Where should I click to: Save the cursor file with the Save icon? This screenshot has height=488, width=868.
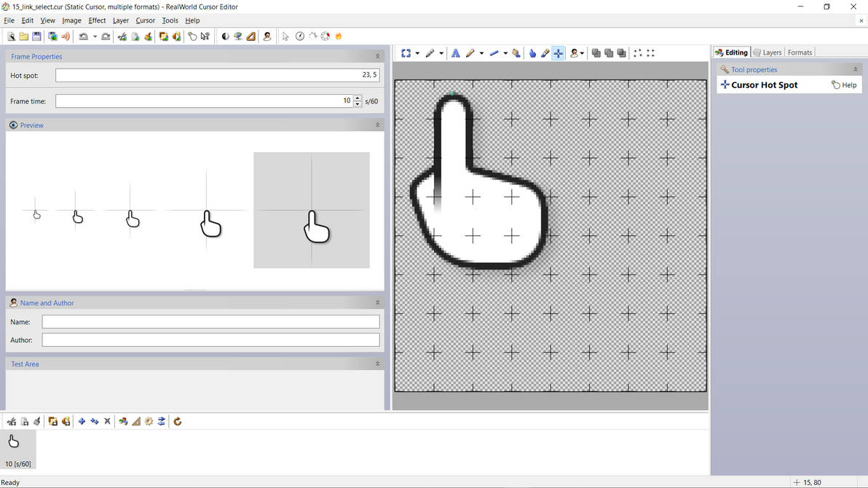click(x=36, y=36)
